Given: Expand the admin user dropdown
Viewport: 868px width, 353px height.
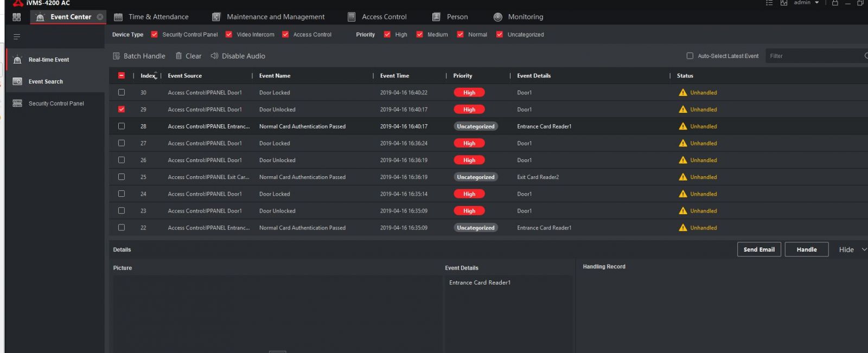Looking at the screenshot, I should click(x=816, y=3).
